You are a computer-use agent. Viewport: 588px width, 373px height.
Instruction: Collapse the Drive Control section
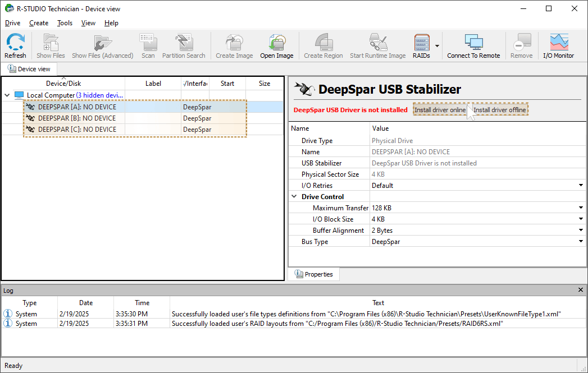coord(294,197)
